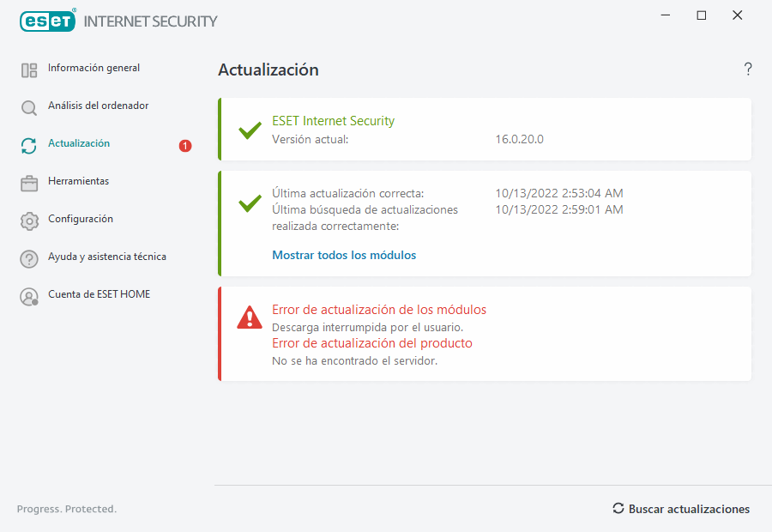Click the Progress. Protected. status text

66,508
